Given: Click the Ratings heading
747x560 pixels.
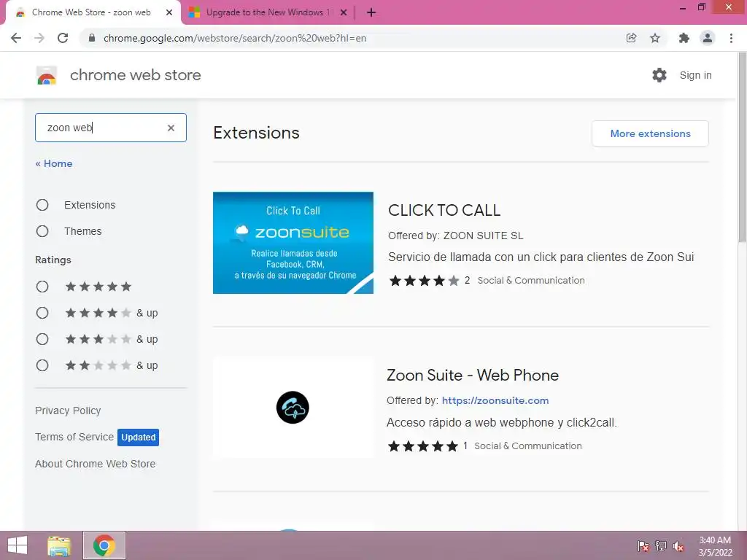Looking at the screenshot, I should point(53,260).
